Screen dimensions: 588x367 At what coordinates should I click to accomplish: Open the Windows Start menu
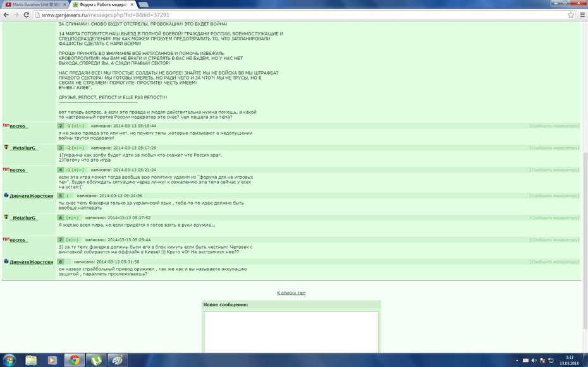(x=9, y=360)
